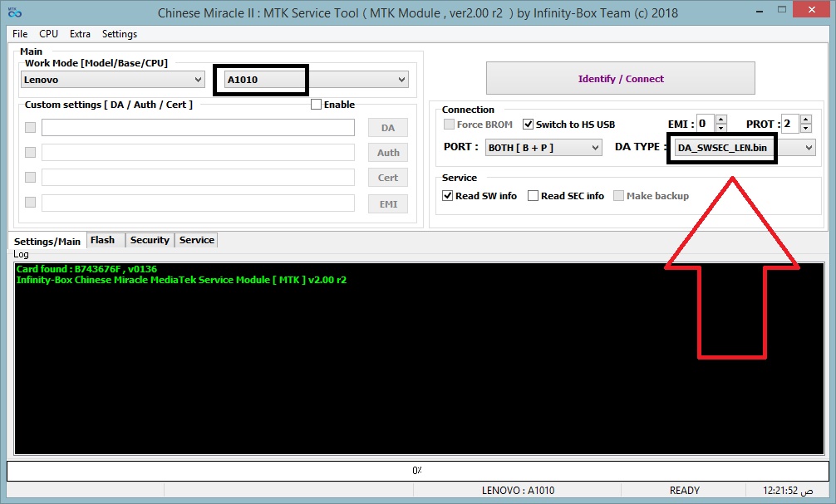Click the 0% progress bar
This screenshot has height=504, width=836.
[x=417, y=471]
